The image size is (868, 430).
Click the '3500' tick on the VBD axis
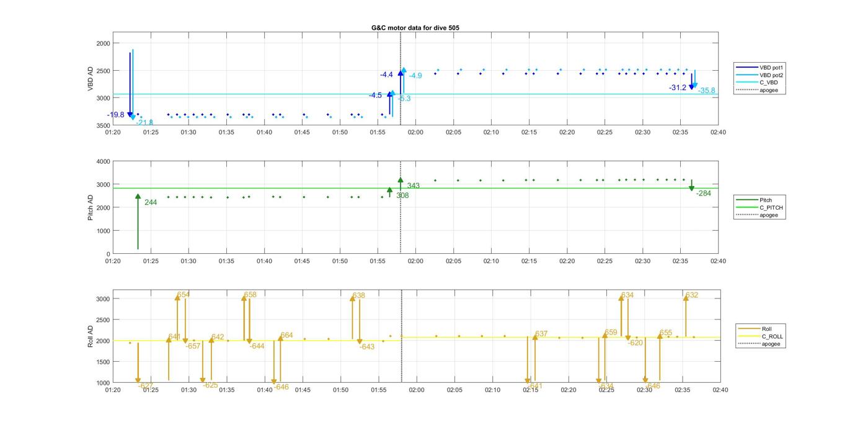[x=104, y=125]
